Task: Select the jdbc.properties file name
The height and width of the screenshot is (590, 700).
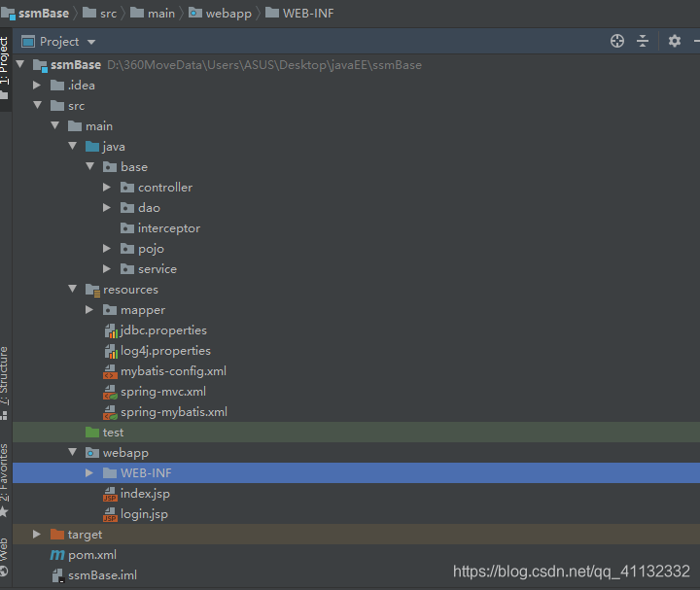Action: coord(163,330)
